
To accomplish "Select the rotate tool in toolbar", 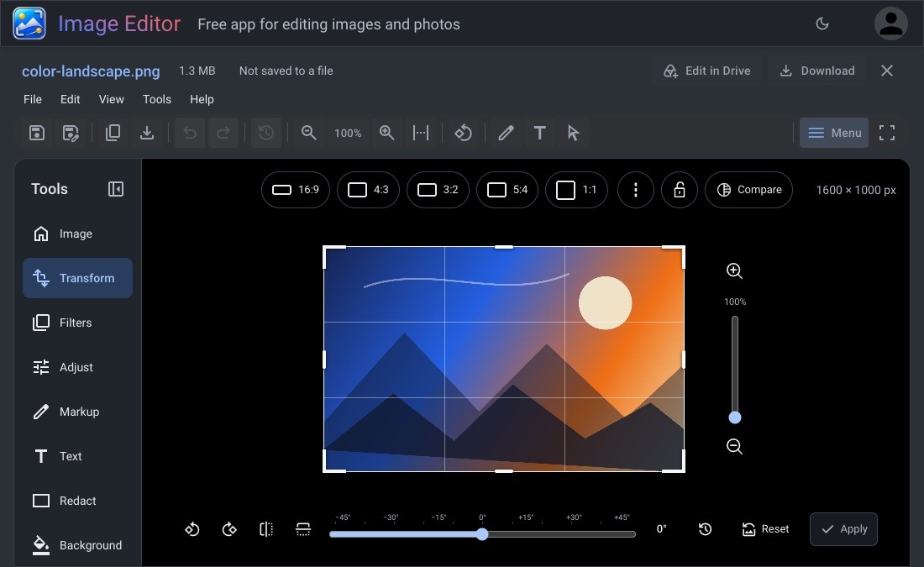I will click(x=463, y=133).
